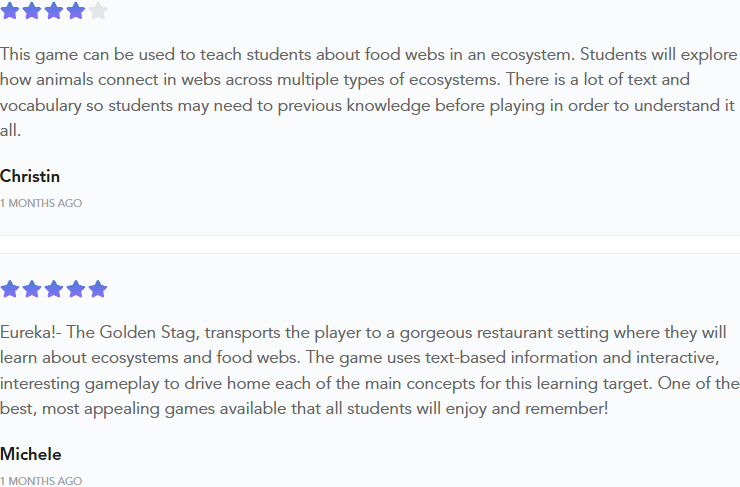Click the word 'Eureka!-' in second review

click(31, 332)
